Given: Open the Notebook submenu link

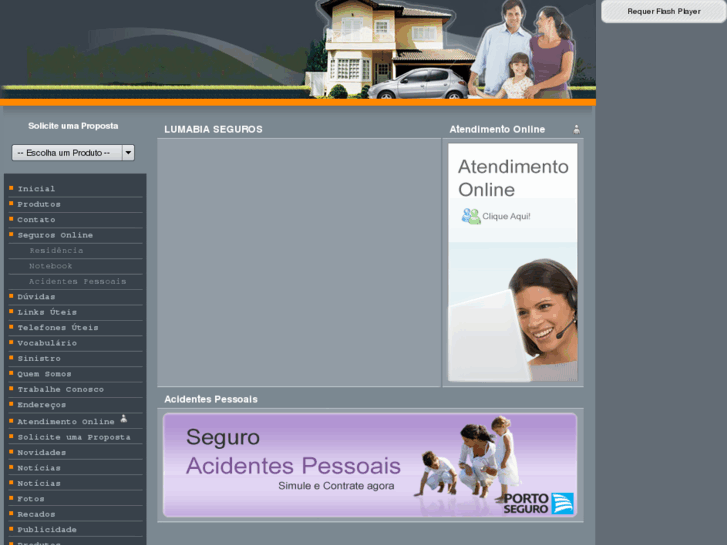Looking at the screenshot, I should 51,266.
